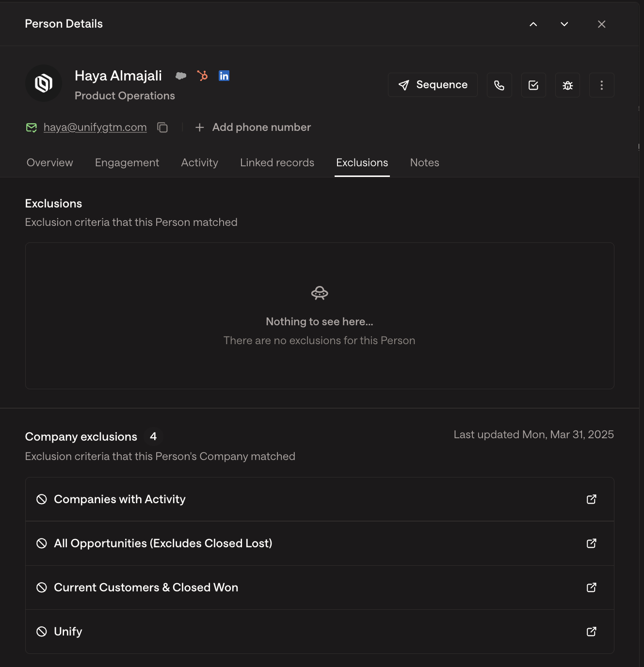The image size is (644, 667).
Task: Open the Salesforce cloud icon link
Action: click(181, 76)
